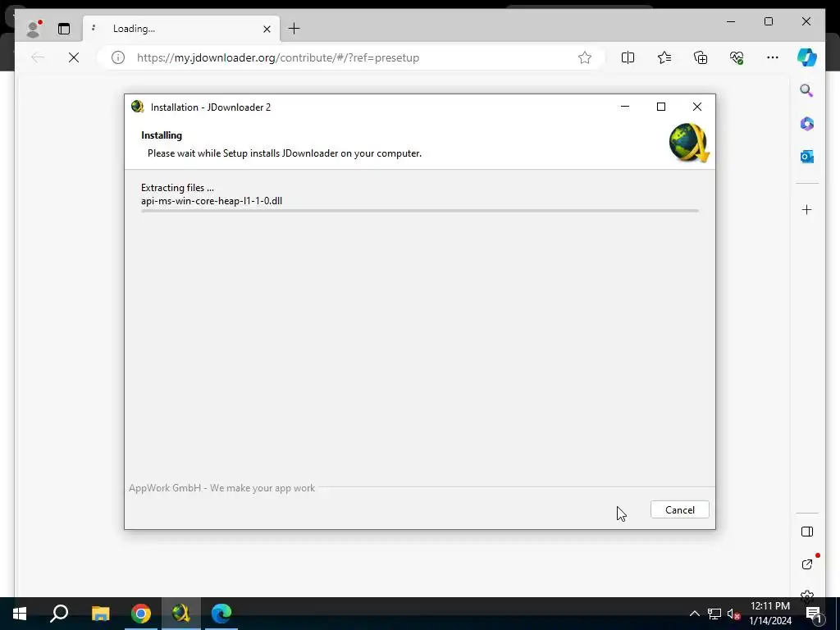
Task: Cancel the JDownloader installation
Action: 679,509
